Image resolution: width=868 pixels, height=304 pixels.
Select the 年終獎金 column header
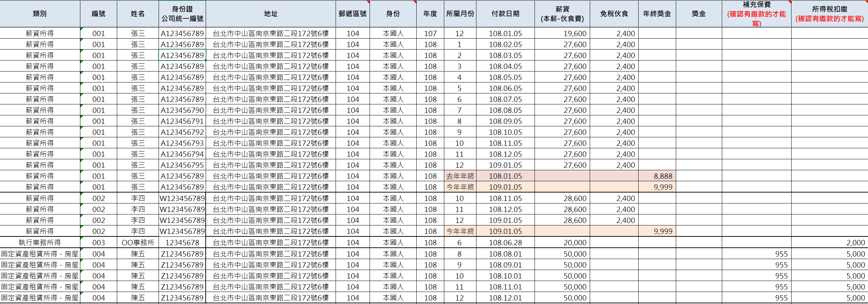point(657,14)
